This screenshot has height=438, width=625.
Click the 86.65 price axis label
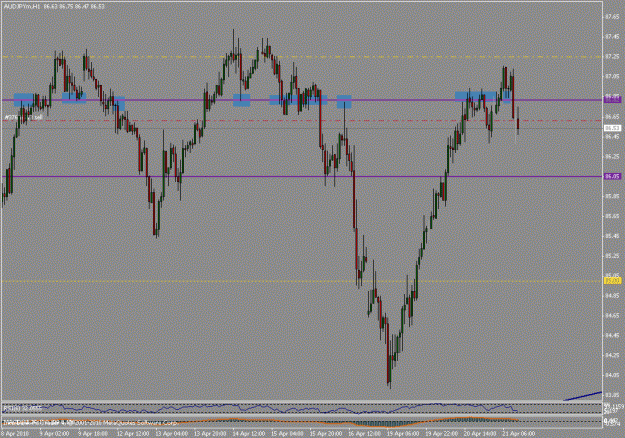tap(612, 116)
